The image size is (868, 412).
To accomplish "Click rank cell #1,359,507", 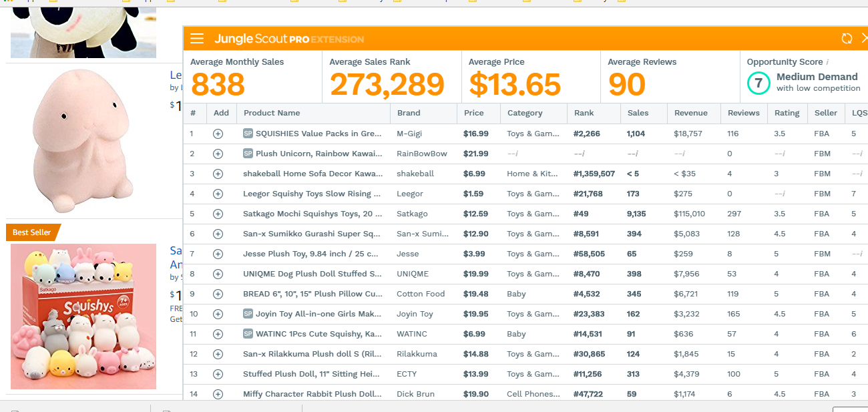I will [594, 174].
